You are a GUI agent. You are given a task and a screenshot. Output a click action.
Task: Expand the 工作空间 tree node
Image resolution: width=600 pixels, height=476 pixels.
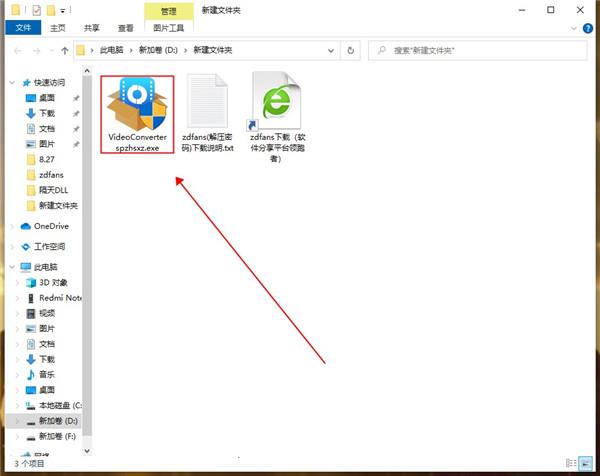pos(12,246)
